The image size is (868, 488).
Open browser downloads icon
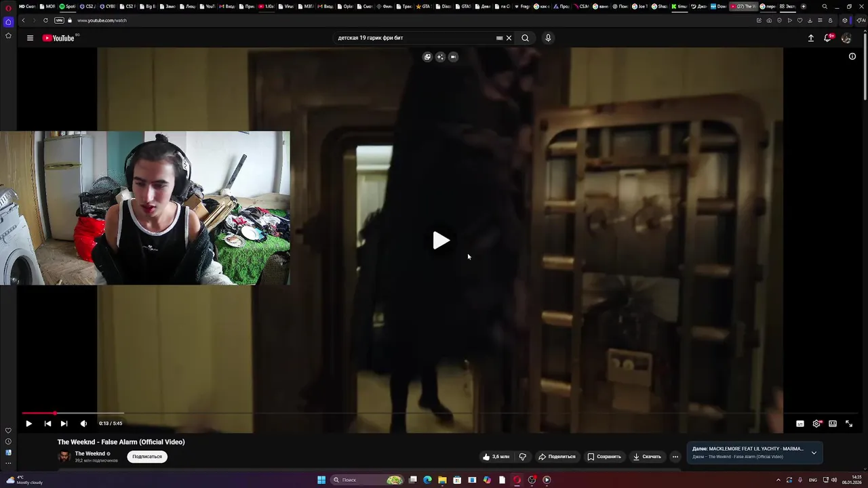tap(810, 20)
